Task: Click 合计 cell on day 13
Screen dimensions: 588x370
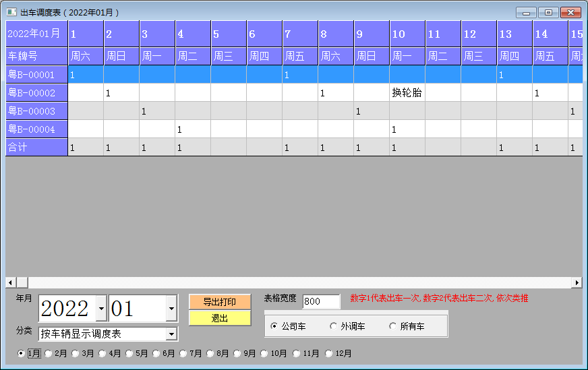Action: tap(514, 147)
